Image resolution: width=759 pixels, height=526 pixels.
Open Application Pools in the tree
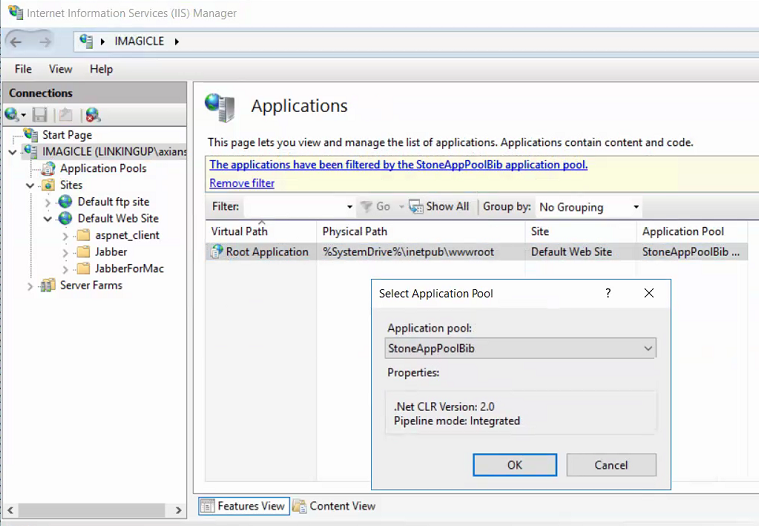(x=103, y=168)
